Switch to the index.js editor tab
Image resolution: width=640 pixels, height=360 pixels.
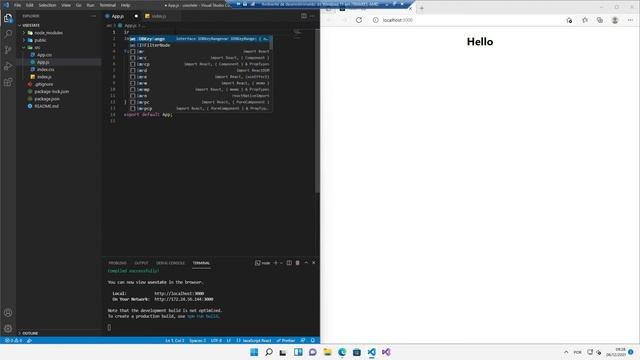point(158,16)
